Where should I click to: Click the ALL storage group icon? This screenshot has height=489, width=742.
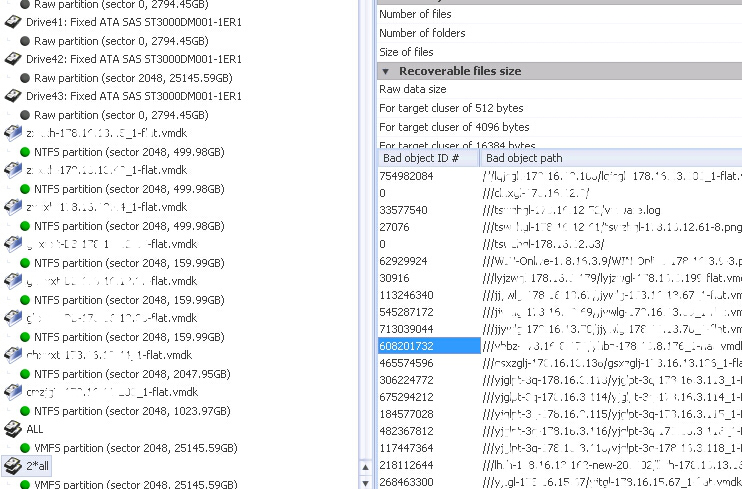click(x=13, y=429)
